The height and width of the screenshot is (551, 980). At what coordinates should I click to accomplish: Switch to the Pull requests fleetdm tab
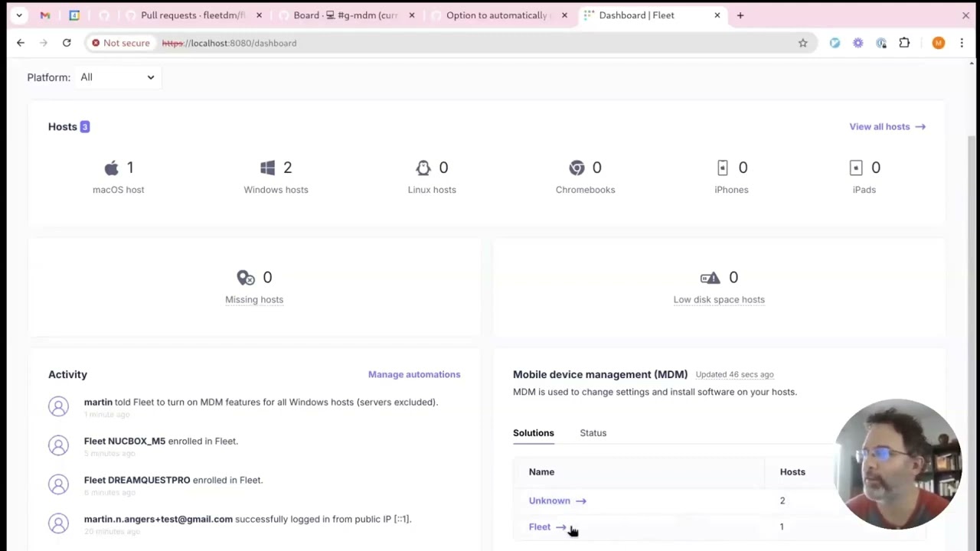click(x=193, y=15)
